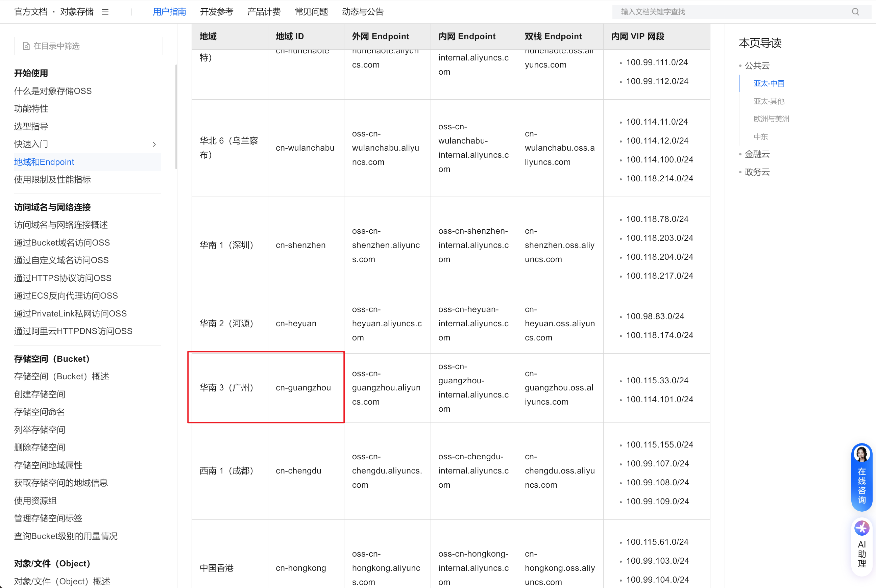
Task: Jump to 亚太-其他 in page guide
Action: 769,101
